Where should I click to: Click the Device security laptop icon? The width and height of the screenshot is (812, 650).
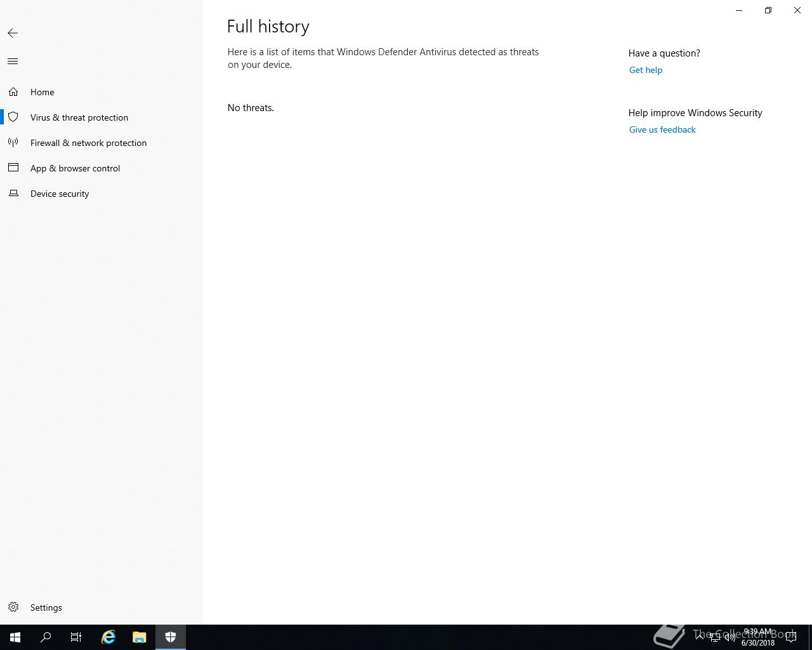coord(13,193)
